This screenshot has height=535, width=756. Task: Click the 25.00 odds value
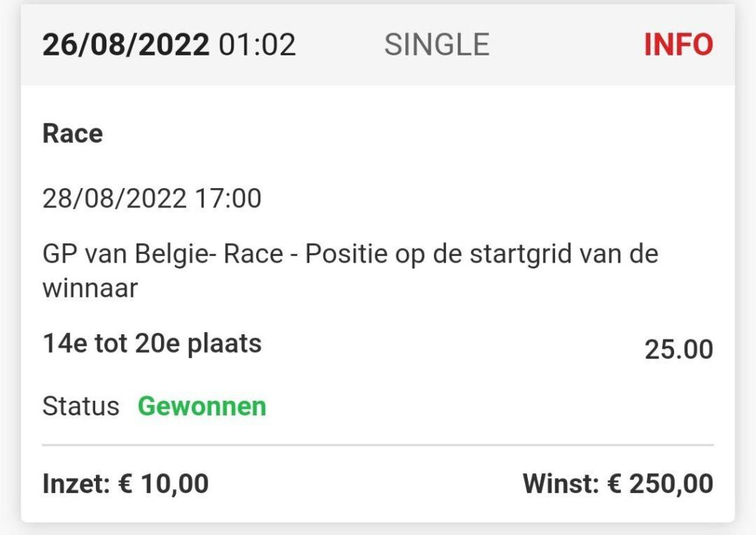tap(678, 349)
